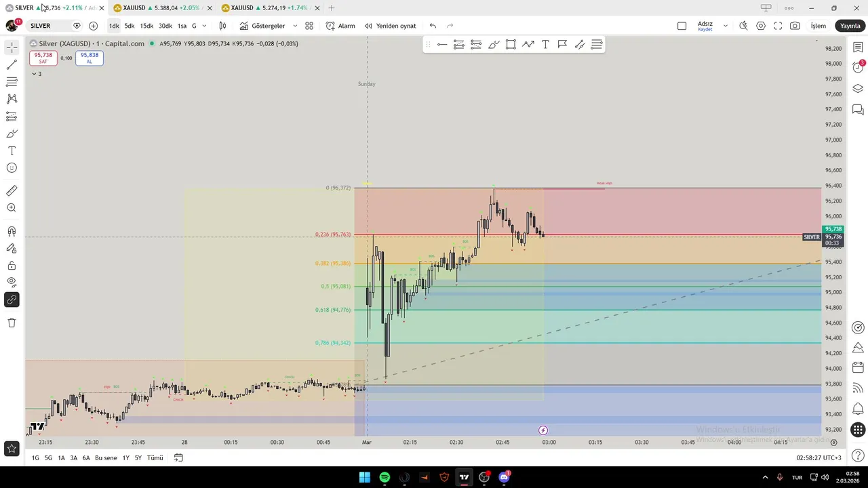
Task: Switch to XAUUSD 5.388,04 tab
Action: tap(161, 8)
